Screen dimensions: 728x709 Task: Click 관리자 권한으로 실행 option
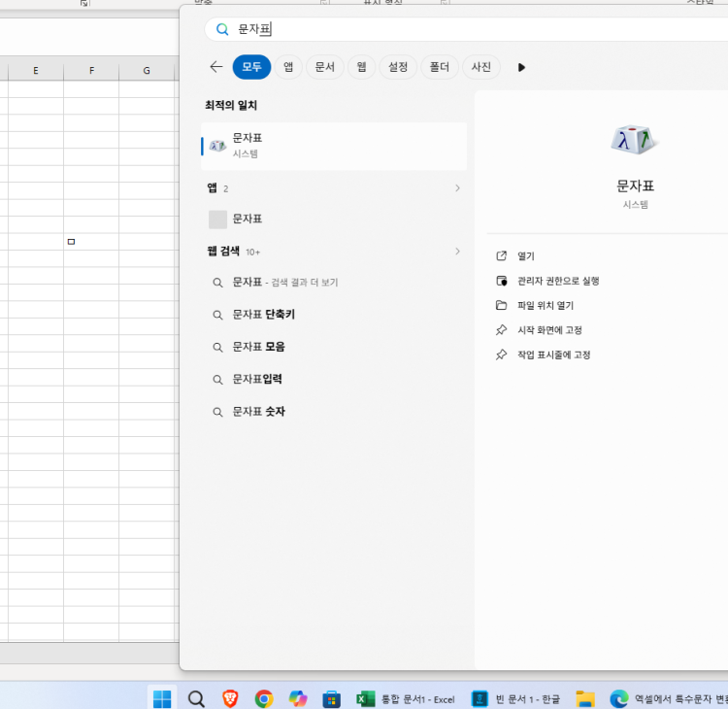(558, 281)
